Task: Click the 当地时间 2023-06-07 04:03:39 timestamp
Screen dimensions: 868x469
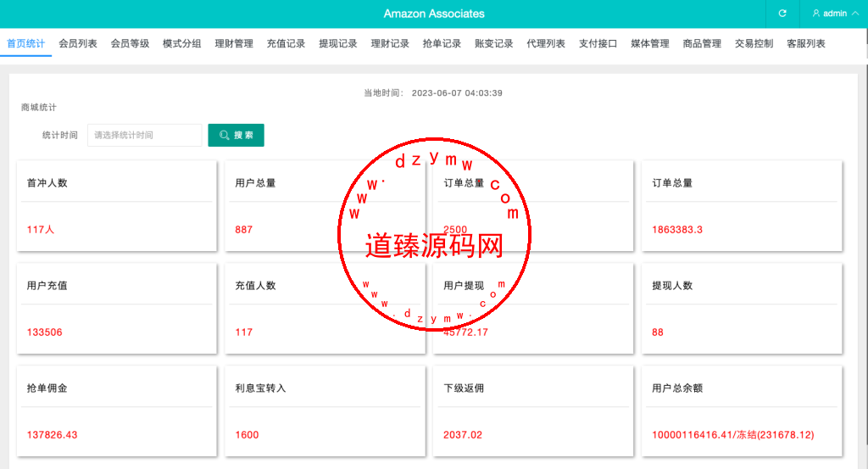Action: (x=433, y=93)
